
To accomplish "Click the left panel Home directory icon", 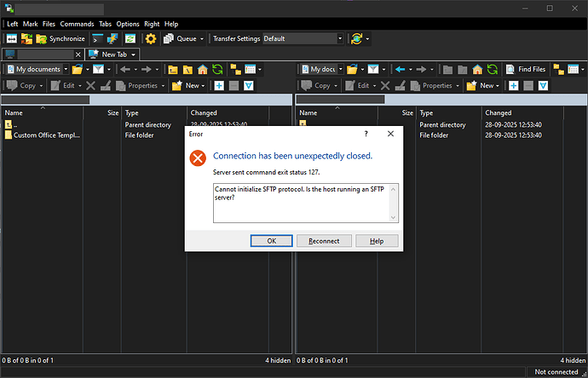I will coord(202,69).
